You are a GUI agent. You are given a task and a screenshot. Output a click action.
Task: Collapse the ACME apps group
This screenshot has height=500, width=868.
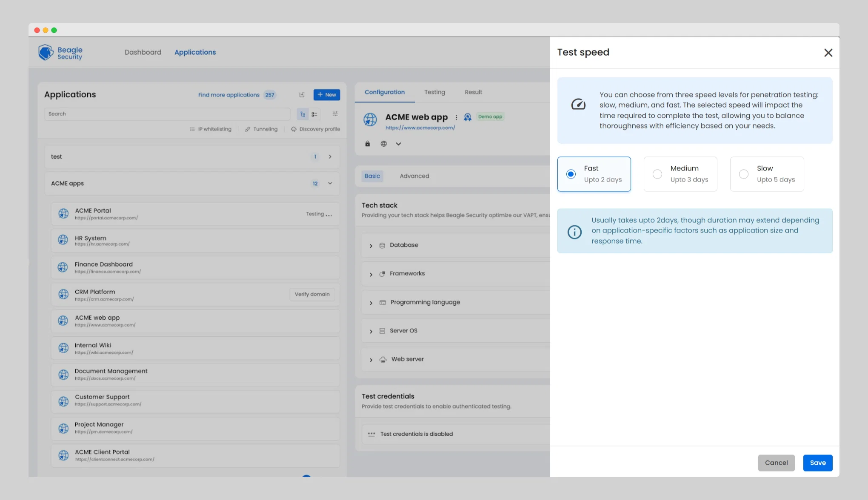click(x=330, y=183)
